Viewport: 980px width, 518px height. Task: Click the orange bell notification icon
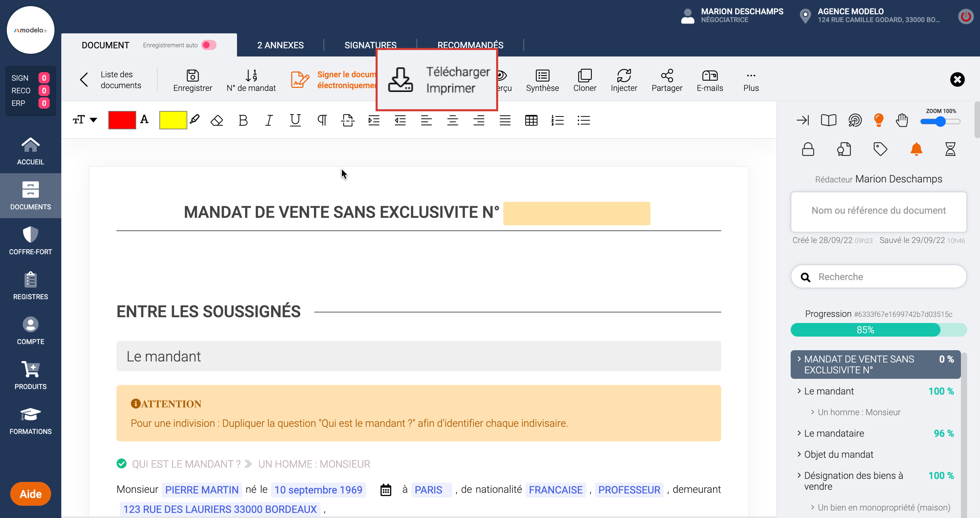point(916,149)
